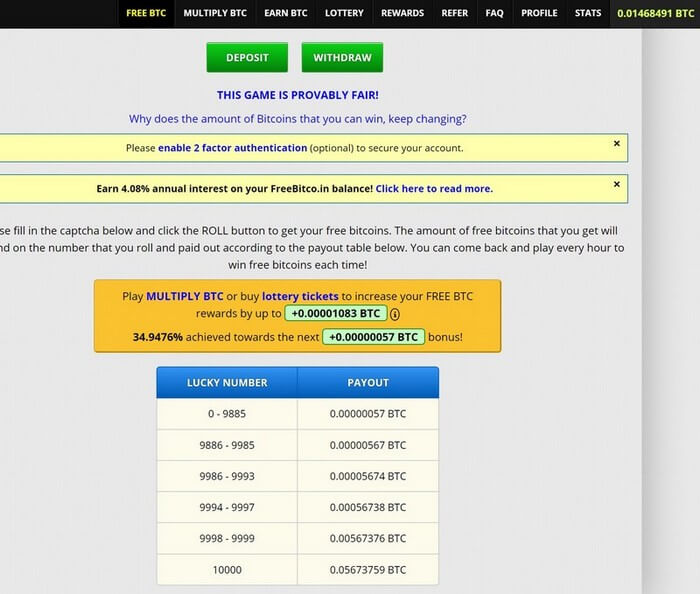This screenshot has height=594, width=700.
Task: Open the REWARDS page
Action: pyautogui.click(x=402, y=13)
